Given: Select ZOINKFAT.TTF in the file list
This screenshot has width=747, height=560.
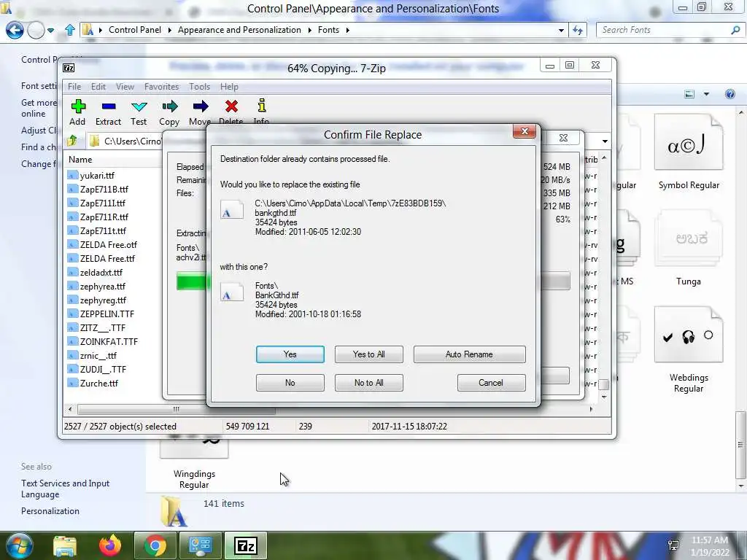Looking at the screenshot, I should tap(109, 341).
